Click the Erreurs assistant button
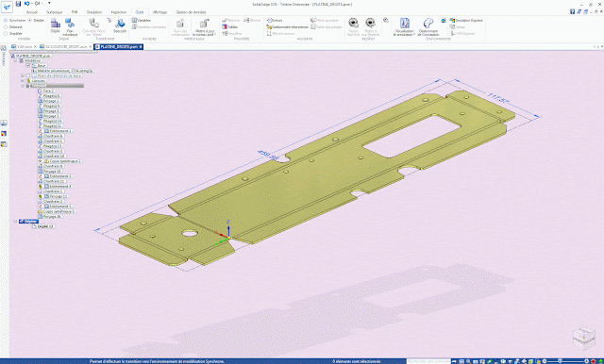 275,20
